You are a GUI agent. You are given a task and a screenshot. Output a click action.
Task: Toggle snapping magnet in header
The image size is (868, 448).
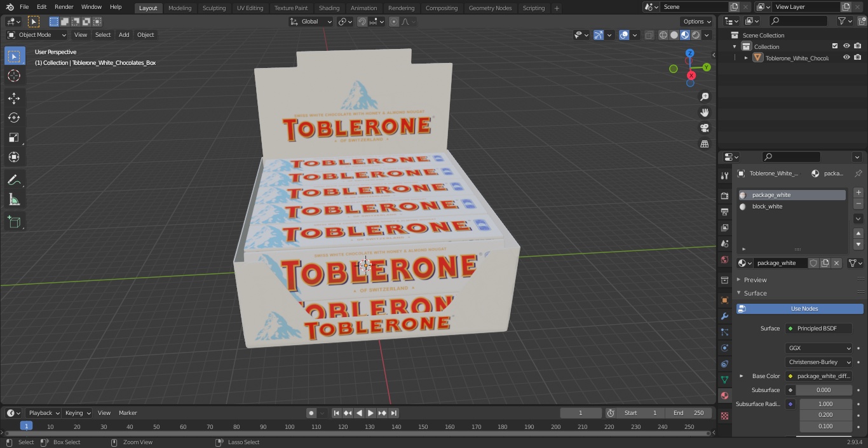click(362, 22)
